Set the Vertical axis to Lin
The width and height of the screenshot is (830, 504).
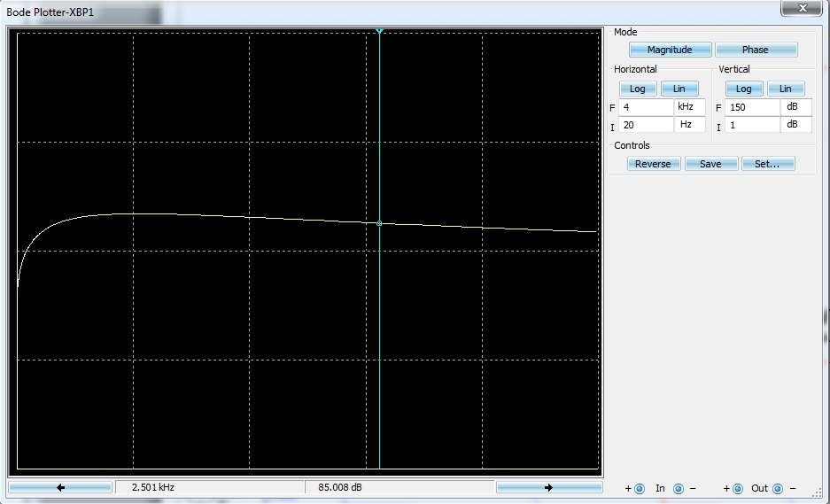tap(786, 89)
